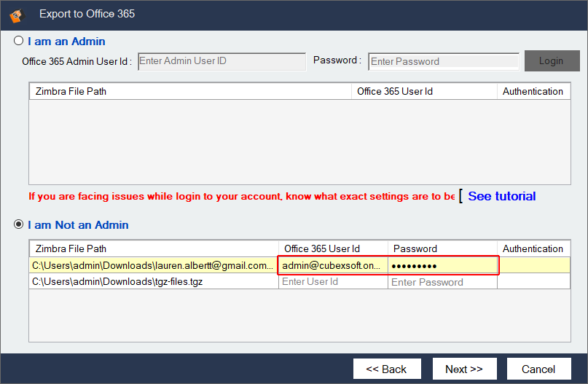
Task: Select the "I am Not an Admin" option
Action: coord(19,225)
